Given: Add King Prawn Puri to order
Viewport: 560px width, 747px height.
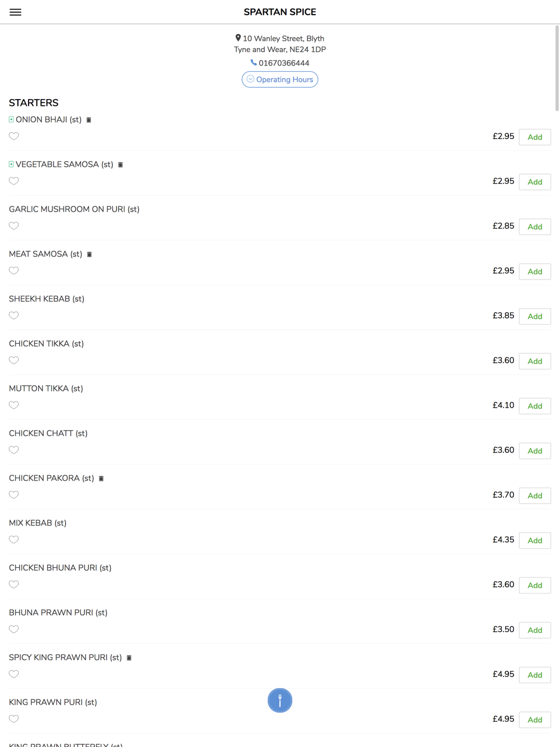Looking at the screenshot, I should click(535, 720).
